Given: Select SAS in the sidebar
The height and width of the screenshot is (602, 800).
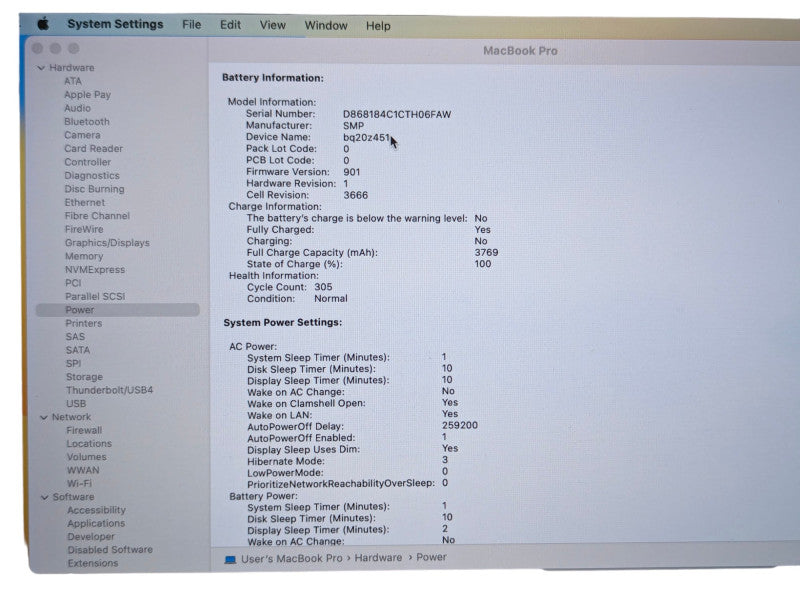Looking at the screenshot, I should point(75,337).
